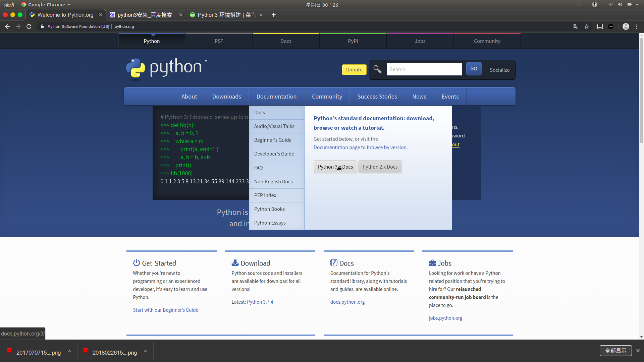Viewport: 644px width, 362px height.
Task: Open the translate page icon
Action: (x=576, y=26)
